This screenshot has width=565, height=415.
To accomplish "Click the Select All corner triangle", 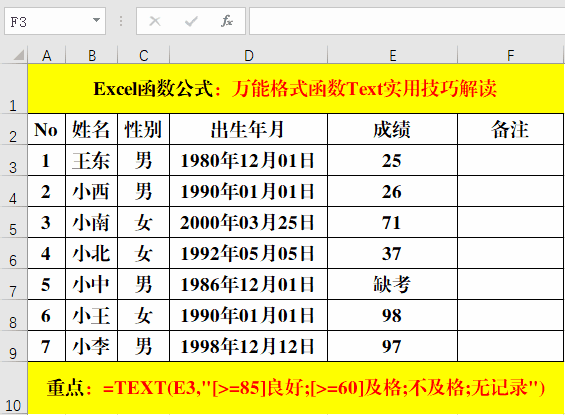I will tap(18, 55).
